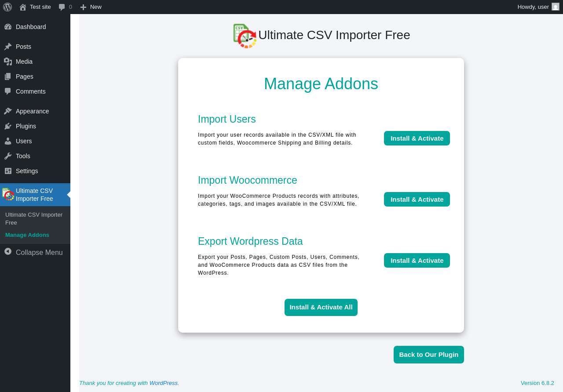Click the plus icon next to New

[83, 7]
